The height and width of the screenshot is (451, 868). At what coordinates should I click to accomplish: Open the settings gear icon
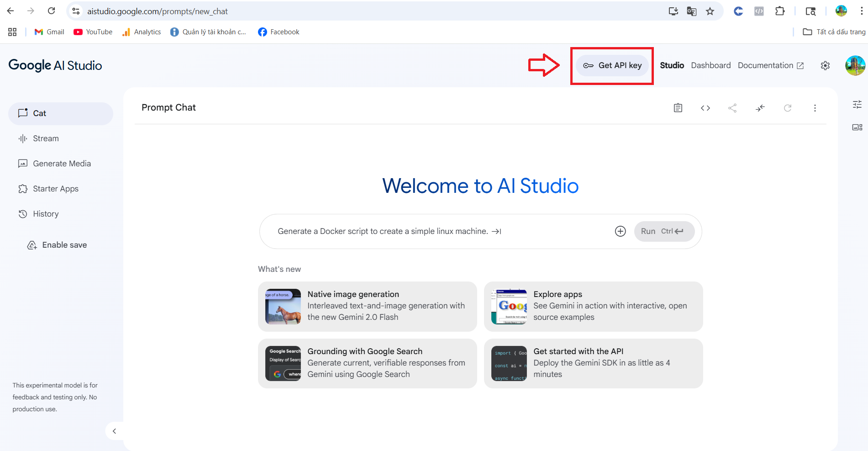825,66
